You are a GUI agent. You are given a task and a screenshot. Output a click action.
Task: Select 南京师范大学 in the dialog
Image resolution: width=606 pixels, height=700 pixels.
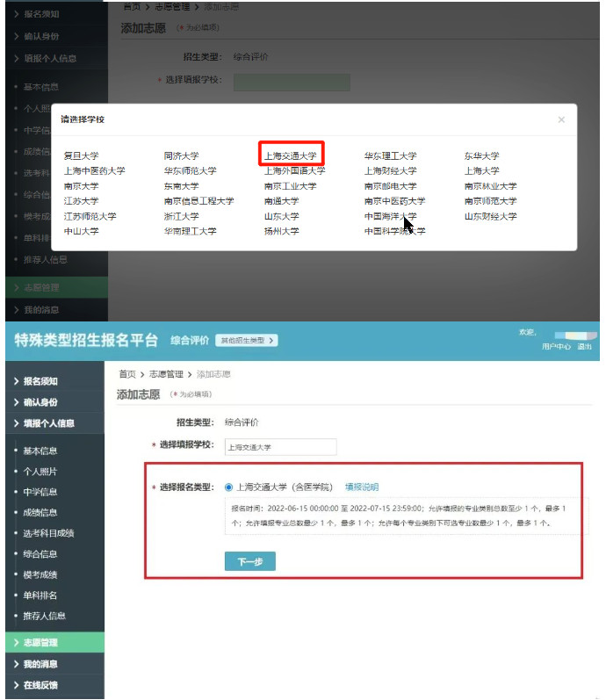pos(490,201)
